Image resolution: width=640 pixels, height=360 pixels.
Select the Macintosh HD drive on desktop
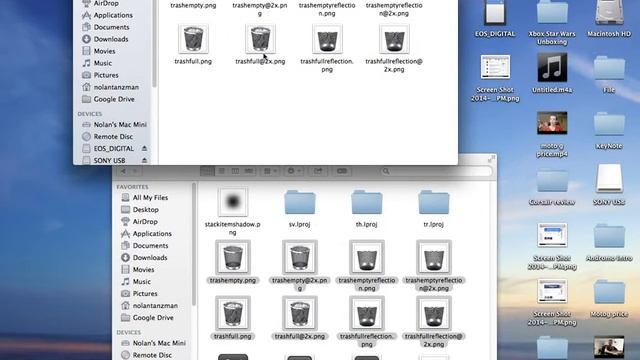609,12
